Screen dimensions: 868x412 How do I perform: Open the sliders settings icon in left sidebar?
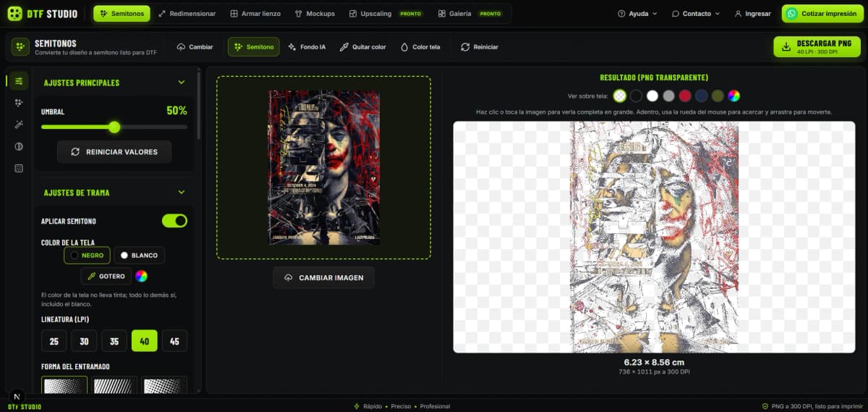[x=19, y=81]
